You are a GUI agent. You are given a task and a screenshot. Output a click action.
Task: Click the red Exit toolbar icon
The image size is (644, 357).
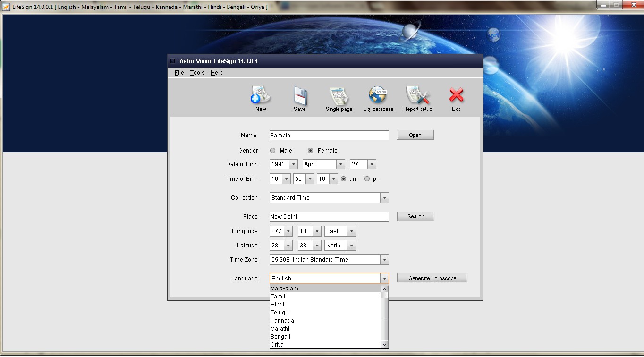click(x=456, y=96)
